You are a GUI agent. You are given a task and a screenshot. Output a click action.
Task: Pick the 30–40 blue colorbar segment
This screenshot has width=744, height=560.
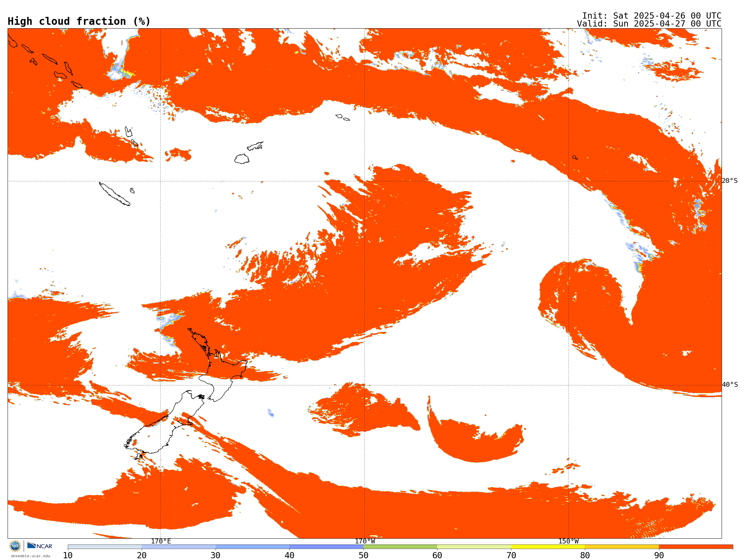[252, 547]
